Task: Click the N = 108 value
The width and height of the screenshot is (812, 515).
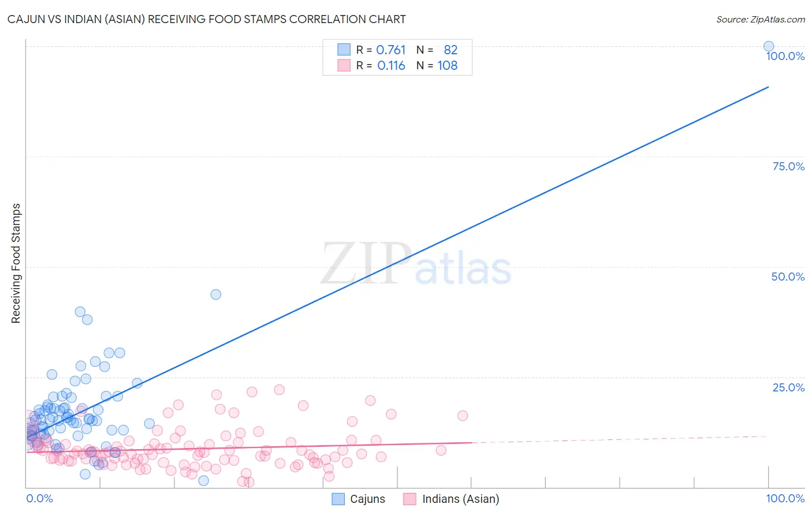Action: pyautogui.click(x=437, y=65)
